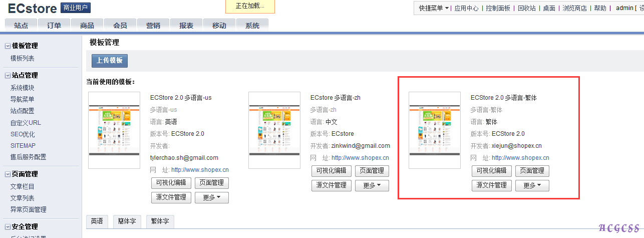
Task: Click the 多语言-us template preview thumbnail
Action: 114,130
